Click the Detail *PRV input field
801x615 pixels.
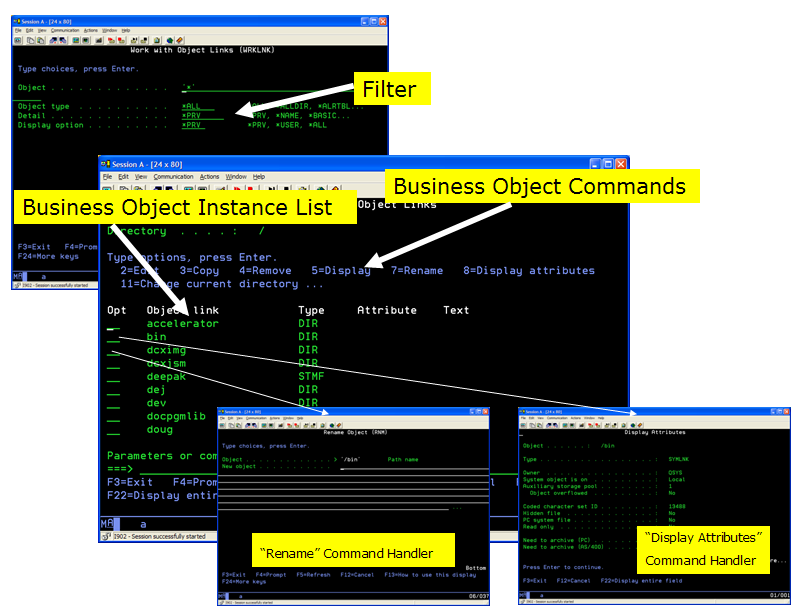point(203,116)
